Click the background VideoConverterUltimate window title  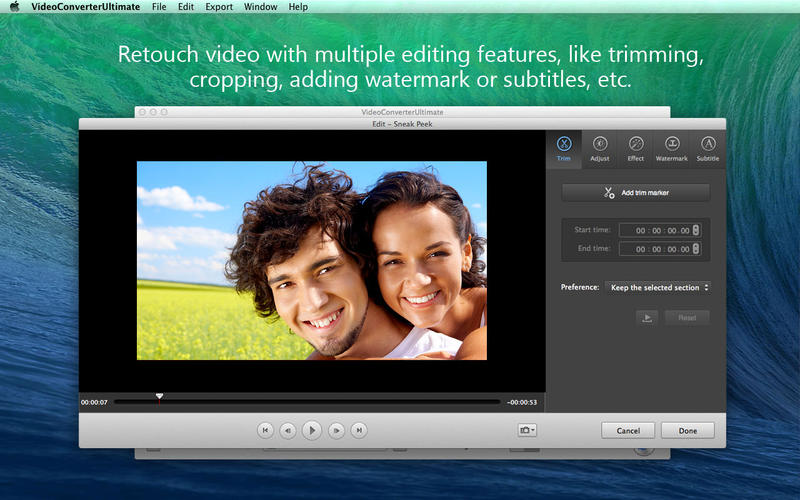coord(402,112)
